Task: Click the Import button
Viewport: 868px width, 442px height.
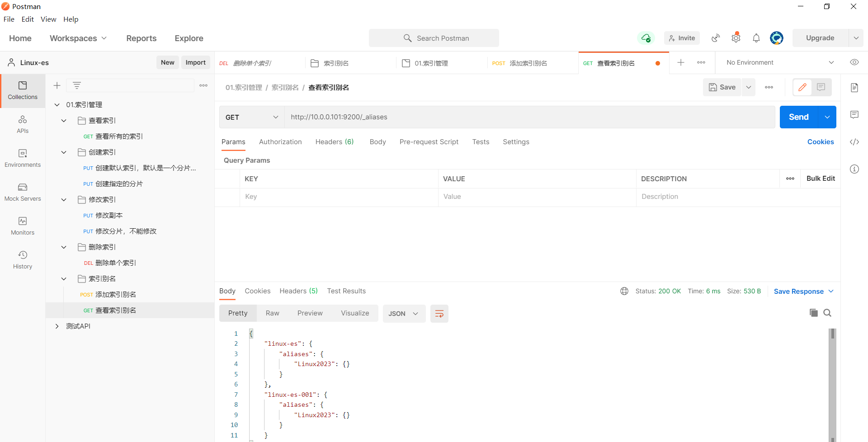Action: pos(195,62)
